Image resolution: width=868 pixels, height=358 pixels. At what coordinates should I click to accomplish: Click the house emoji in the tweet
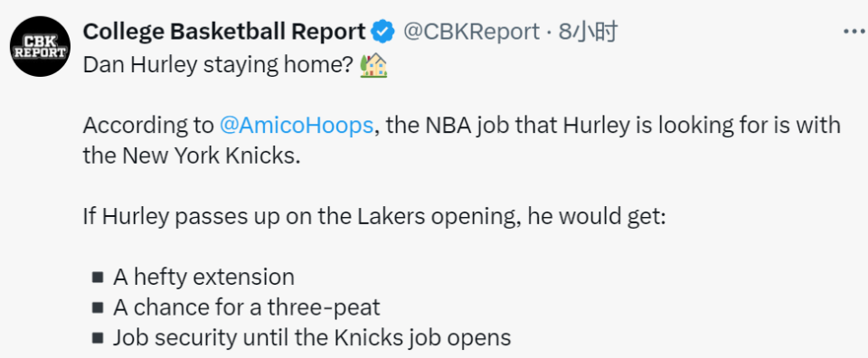(373, 66)
